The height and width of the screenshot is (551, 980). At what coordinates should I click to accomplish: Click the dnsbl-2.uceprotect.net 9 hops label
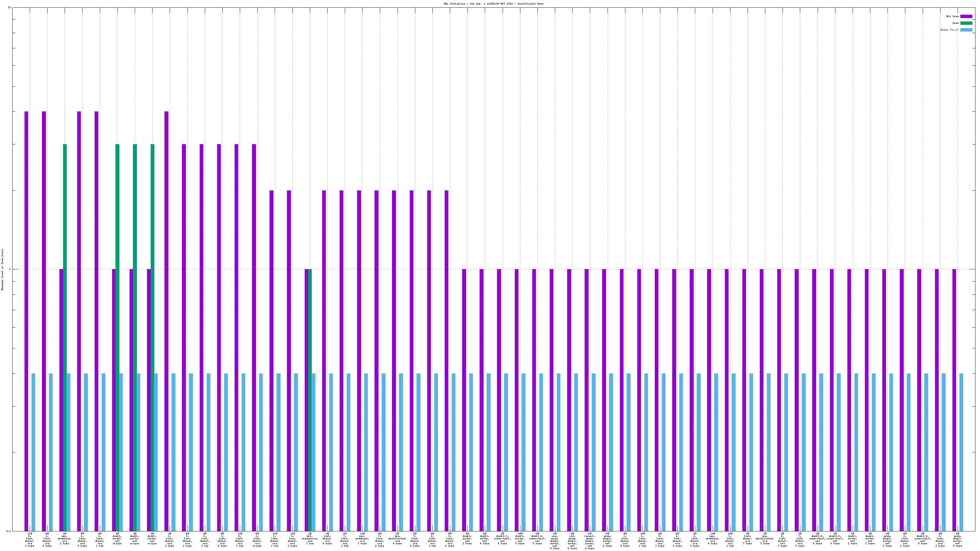tap(922, 539)
